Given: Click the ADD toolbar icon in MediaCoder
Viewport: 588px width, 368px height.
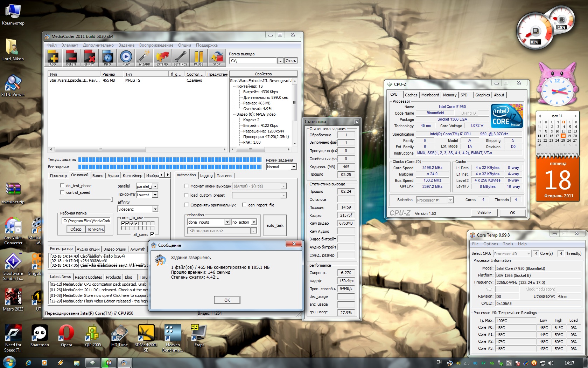Looking at the screenshot, I should pos(53,57).
